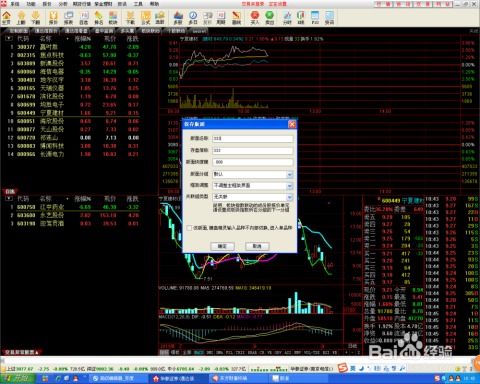Open the blue clock multi-day icon

coord(193,17)
